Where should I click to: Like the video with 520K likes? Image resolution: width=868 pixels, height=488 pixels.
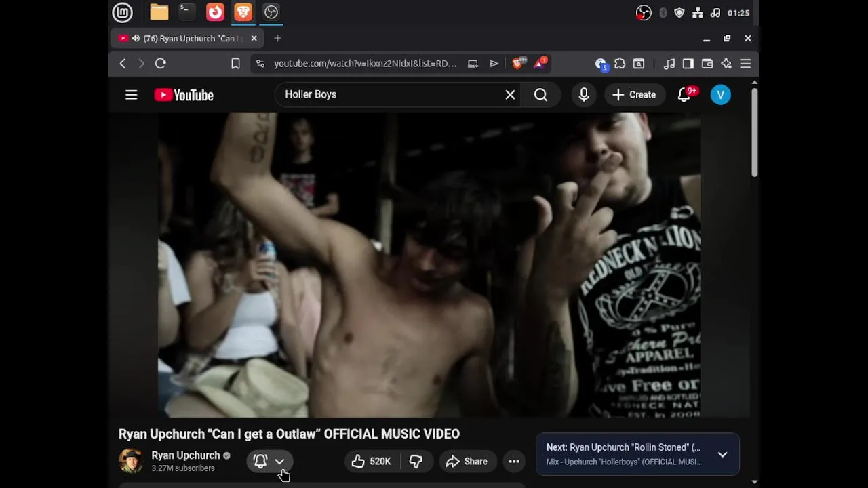(371, 462)
